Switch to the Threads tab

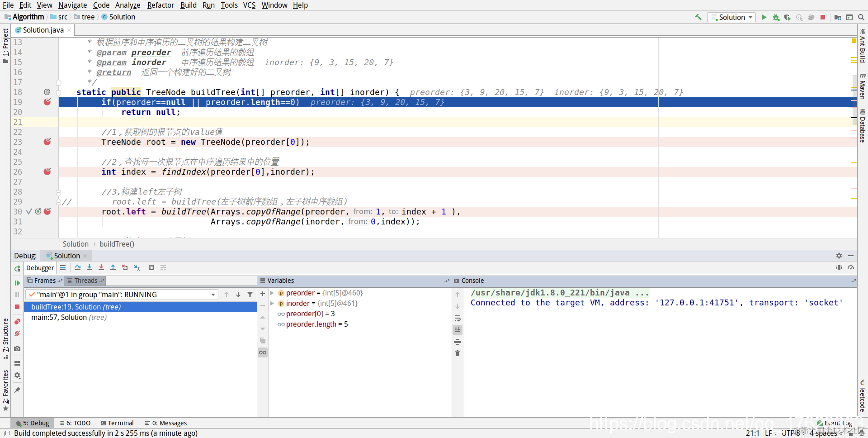pos(85,281)
